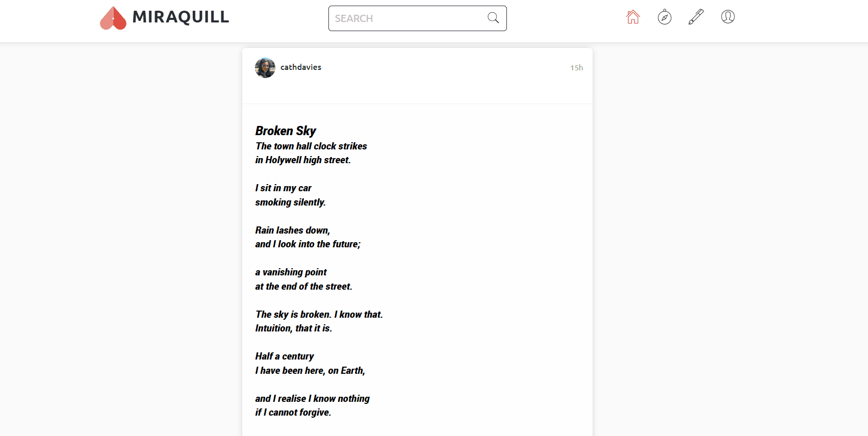Viewport: 868px width, 436px height.
Task: Navigate home using the red house icon
Action: pyautogui.click(x=632, y=17)
